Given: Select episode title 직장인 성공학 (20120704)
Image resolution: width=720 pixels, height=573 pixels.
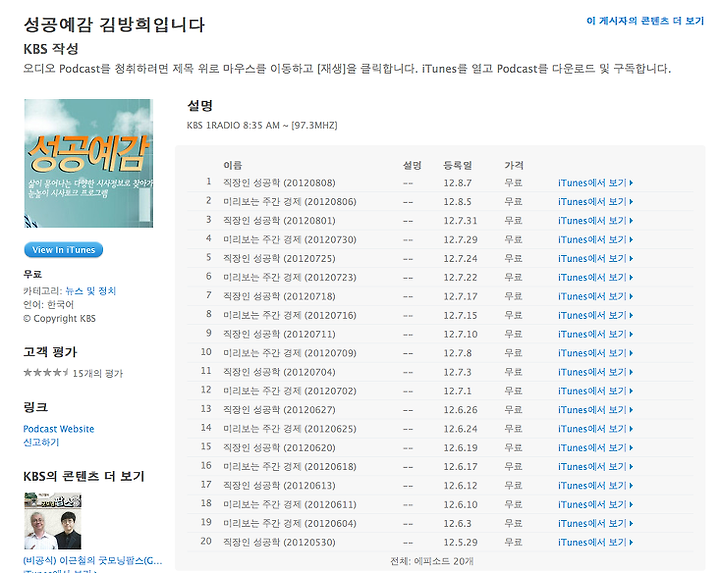Looking at the screenshot, I should (x=279, y=372).
